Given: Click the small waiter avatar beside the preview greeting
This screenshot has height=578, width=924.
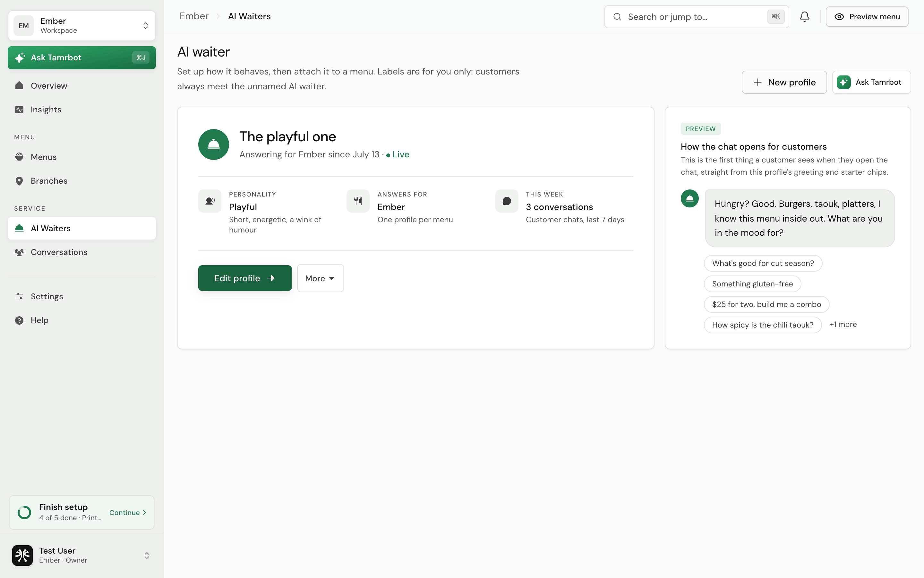Looking at the screenshot, I should pos(689,198).
